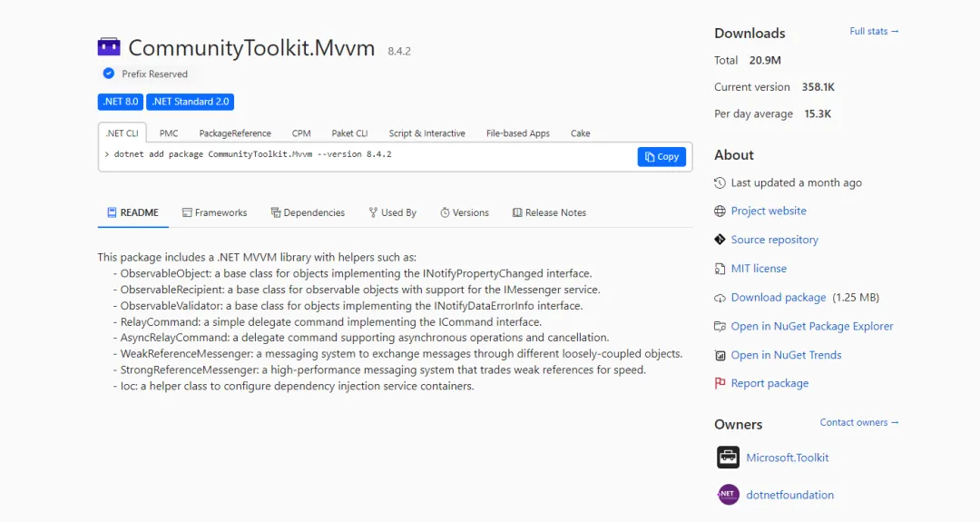View the MIT license link
The width and height of the screenshot is (980, 522).
759,269
